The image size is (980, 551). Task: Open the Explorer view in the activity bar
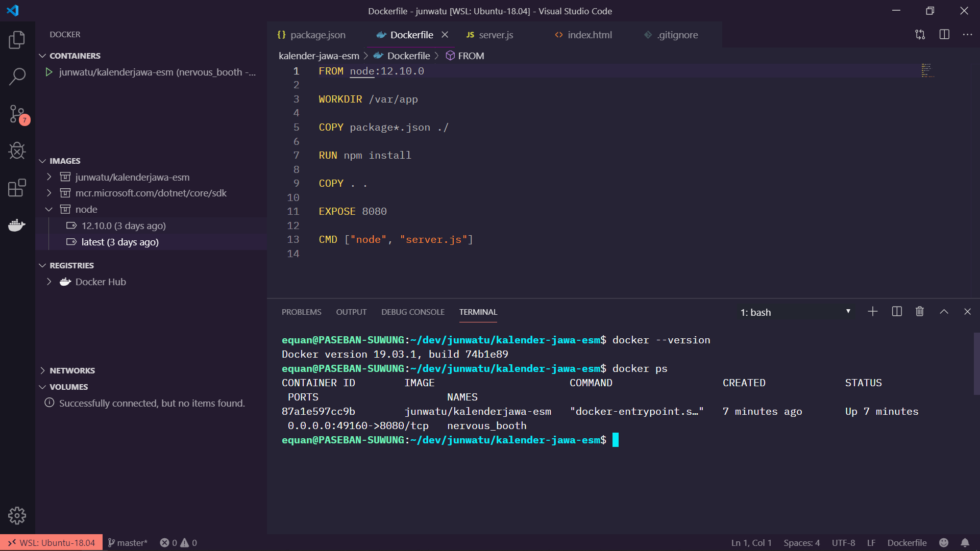(17, 40)
